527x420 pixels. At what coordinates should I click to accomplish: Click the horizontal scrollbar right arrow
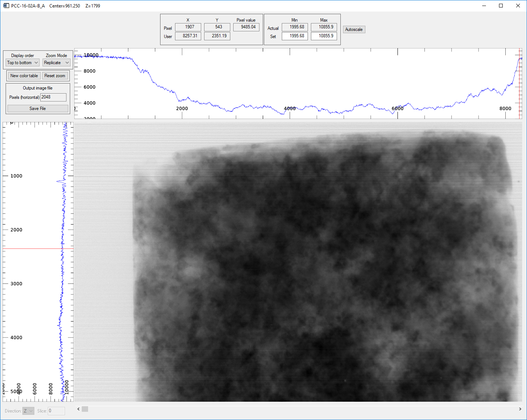[520, 409]
